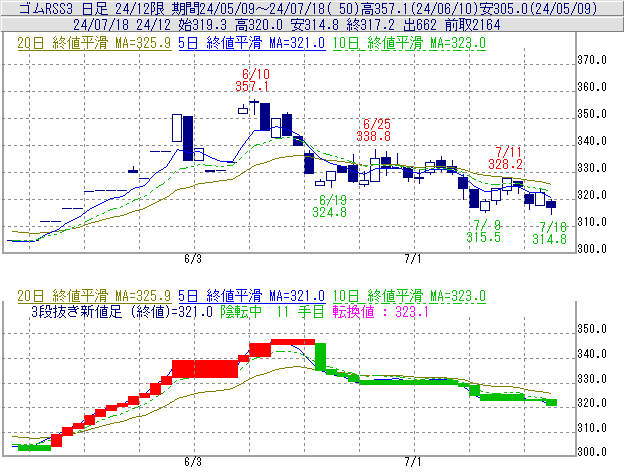Click the 6/10 357.1 high price label
Screen dimensions: 624x475
[252, 80]
